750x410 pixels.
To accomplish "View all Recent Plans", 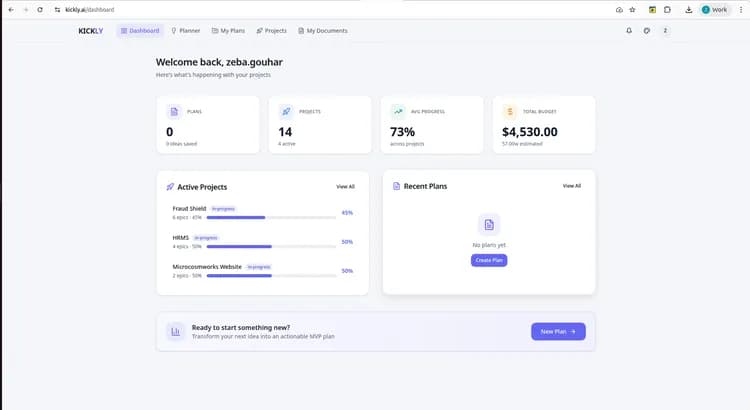I will point(572,186).
